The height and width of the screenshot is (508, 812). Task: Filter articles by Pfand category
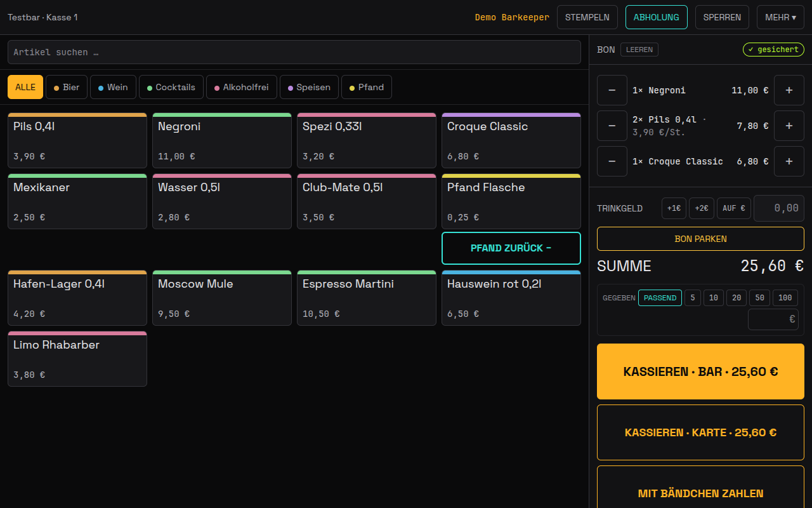pos(367,87)
